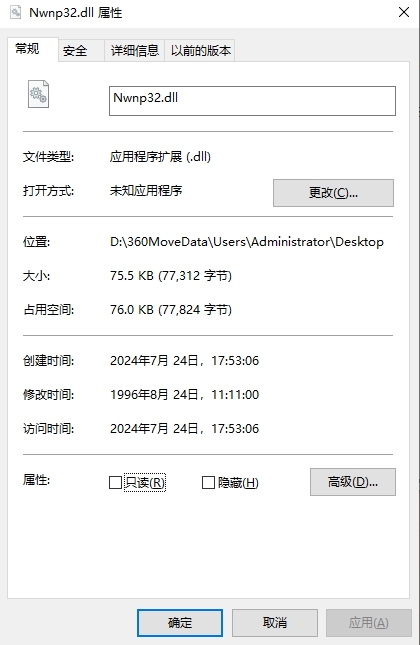Screen dimensions: 420x645
Task: Toggle the 隐藏(H) hidden checkbox
Action: (208, 482)
